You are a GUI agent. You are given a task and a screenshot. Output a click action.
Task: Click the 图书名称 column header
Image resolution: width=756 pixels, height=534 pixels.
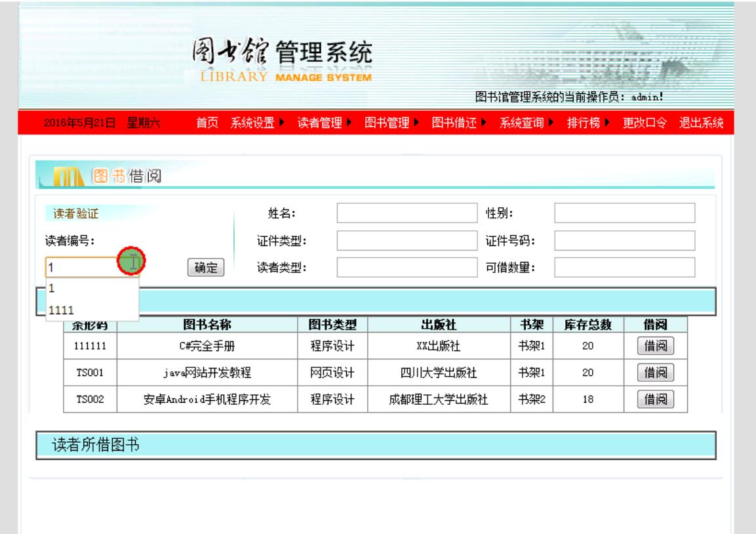[x=207, y=325]
